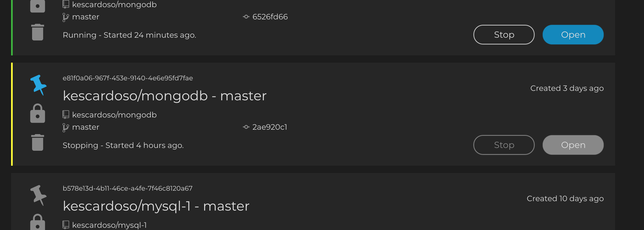The height and width of the screenshot is (230, 644).
Task: Click the grayed-out Stop button
Action: tap(503, 145)
